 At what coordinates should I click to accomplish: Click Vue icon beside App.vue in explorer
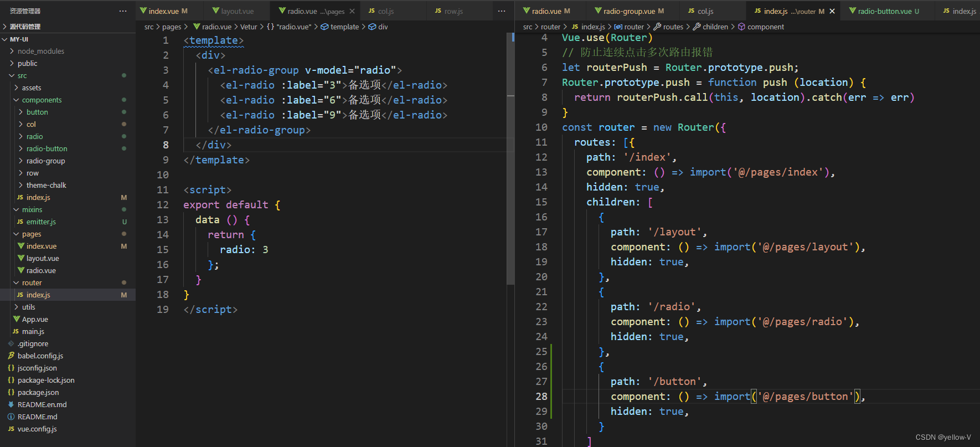point(17,319)
